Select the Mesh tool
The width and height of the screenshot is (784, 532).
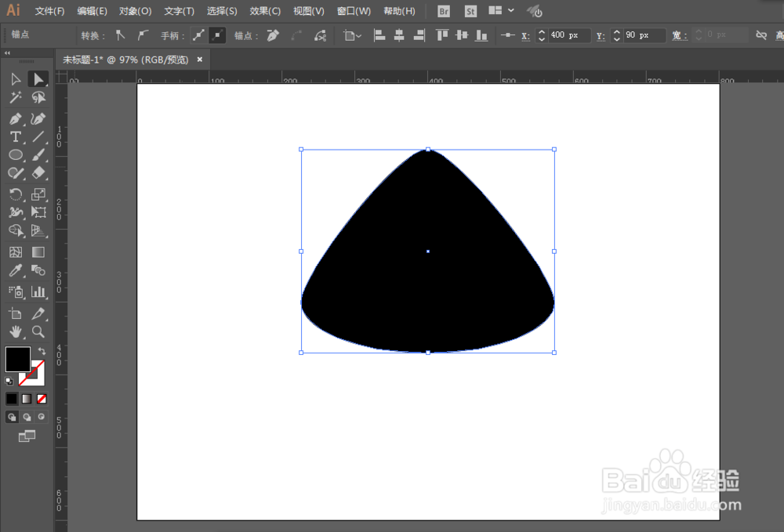[x=16, y=252]
